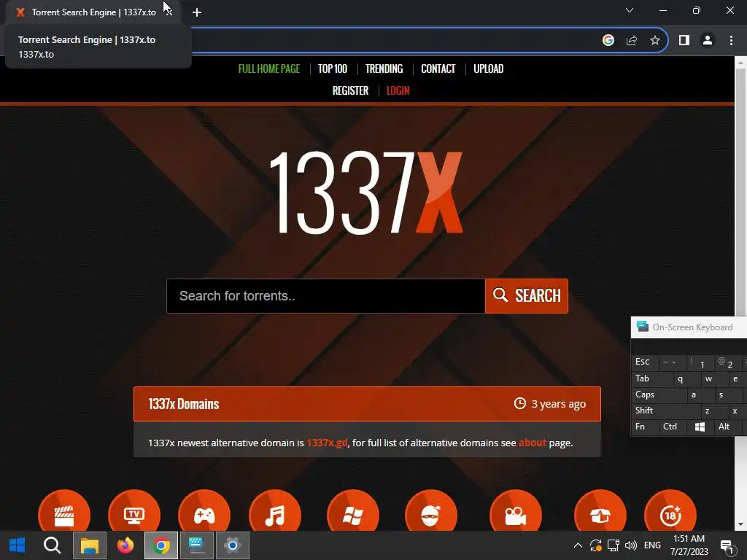Open the Anime ninja category icon
Screen dimensions: 747x560
431,512
